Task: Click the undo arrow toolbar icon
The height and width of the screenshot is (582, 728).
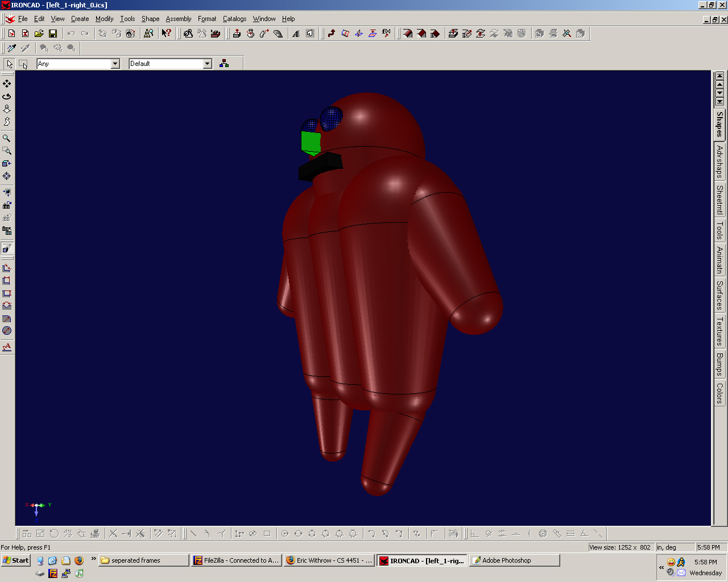Action: pyautogui.click(x=71, y=34)
